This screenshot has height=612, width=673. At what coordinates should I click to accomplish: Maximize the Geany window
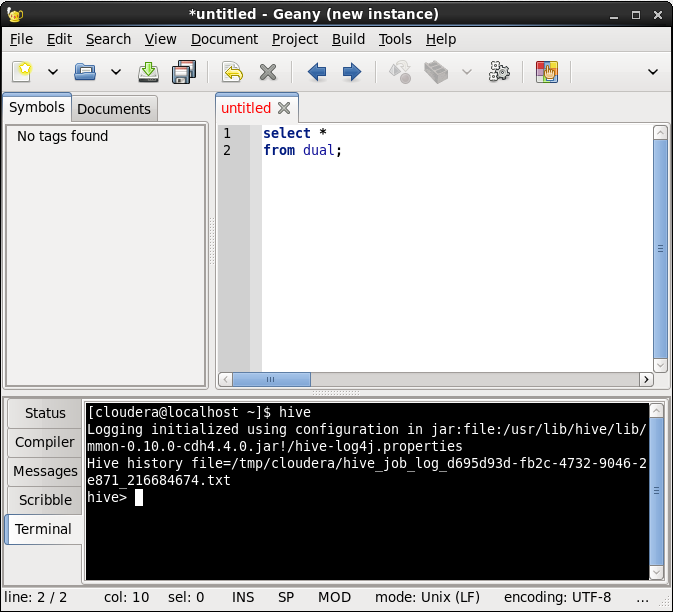tap(636, 15)
